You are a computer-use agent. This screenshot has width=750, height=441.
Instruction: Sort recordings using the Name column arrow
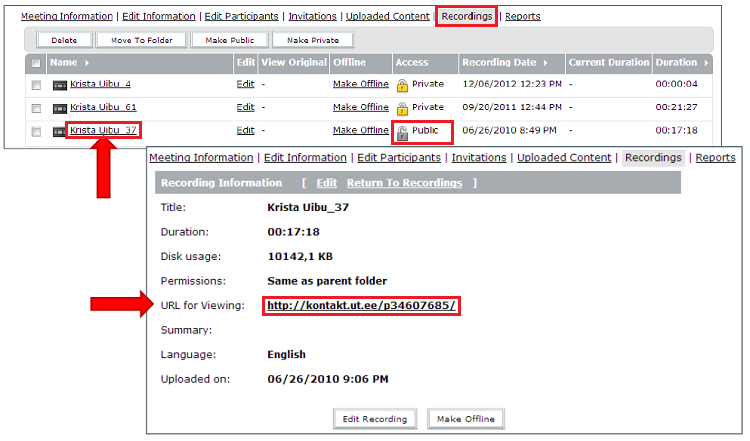pos(87,63)
